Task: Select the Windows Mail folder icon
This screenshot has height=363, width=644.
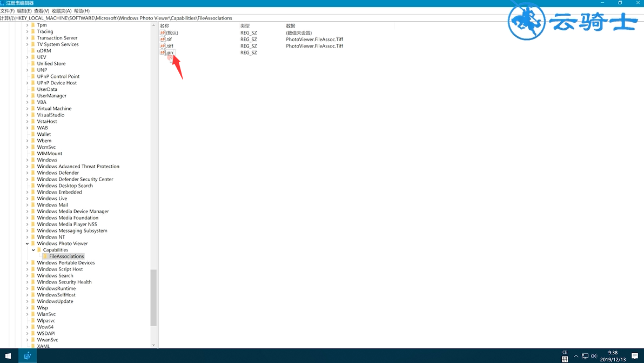Action: point(33,204)
